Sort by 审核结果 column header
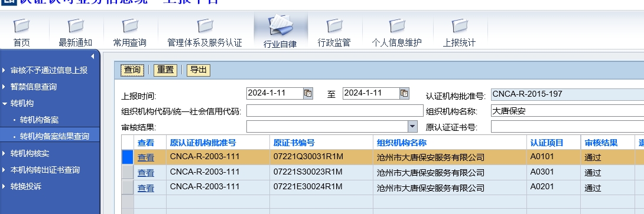 click(x=601, y=143)
